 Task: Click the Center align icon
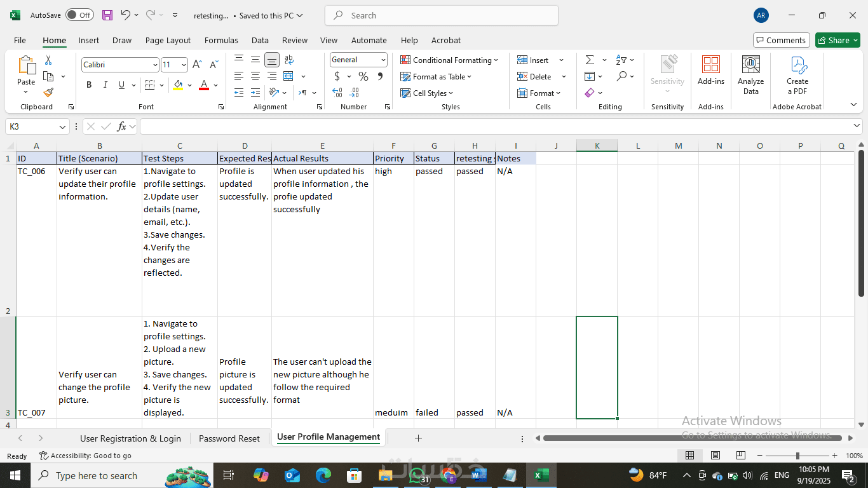tap(255, 76)
